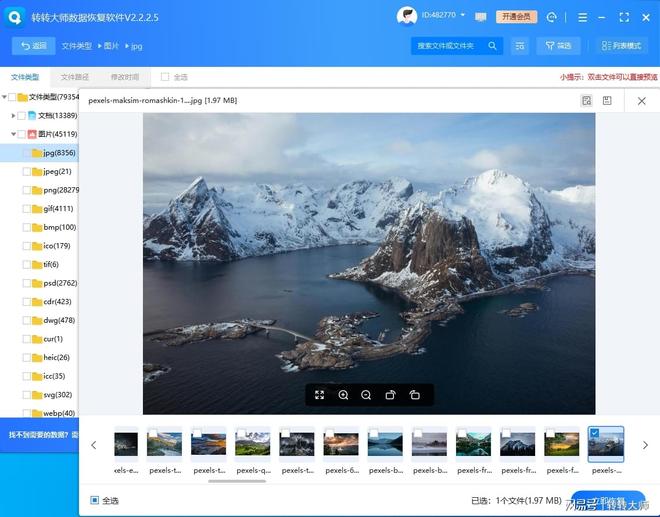Click the user avatar icon
This screenshot has width=660, height=517.
407,16
